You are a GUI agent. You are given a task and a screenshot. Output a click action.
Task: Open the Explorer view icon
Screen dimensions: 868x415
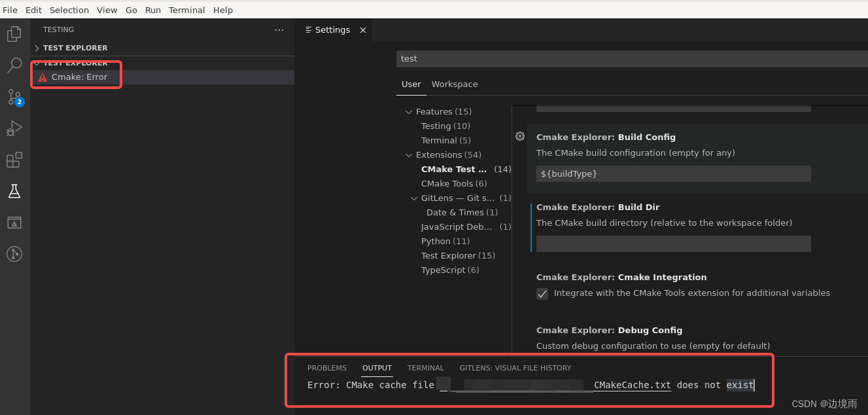(x=14, y=34)
